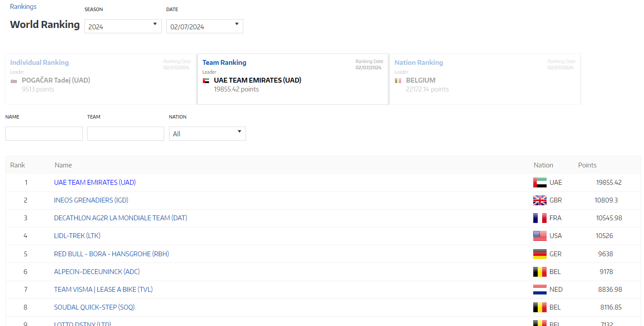
Task: Open ALPECIN-DECEUNINCK (ADC) team link
Action: pos(97,272)
